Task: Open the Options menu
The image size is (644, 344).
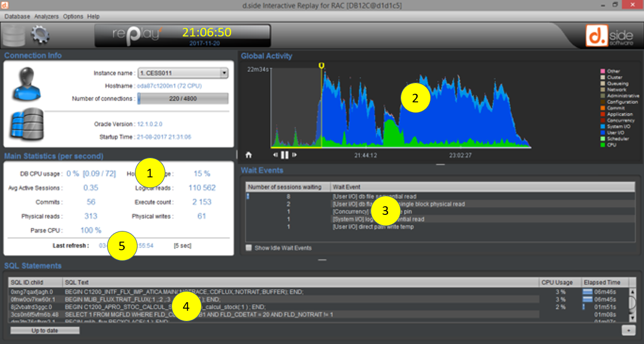Action: click(73, 17)
